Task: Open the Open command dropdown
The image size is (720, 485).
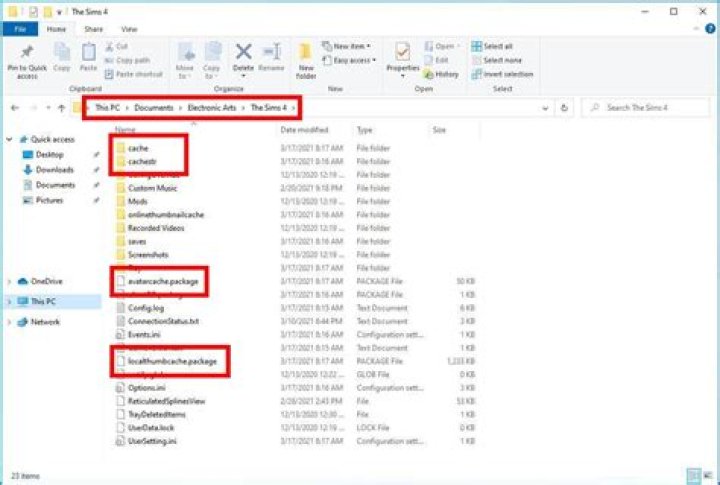Action: coord(442,46)
